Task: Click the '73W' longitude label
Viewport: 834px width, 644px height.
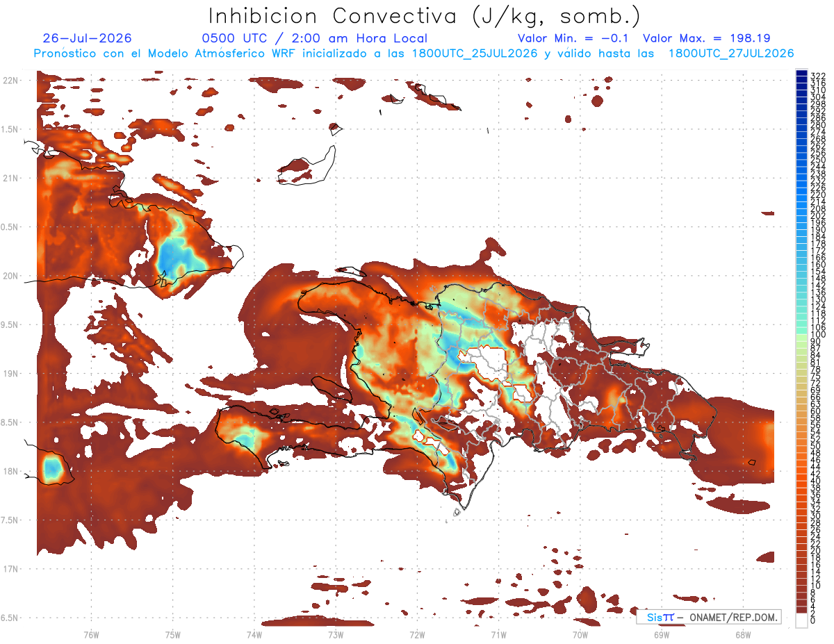Action: (x=336, y=634)
